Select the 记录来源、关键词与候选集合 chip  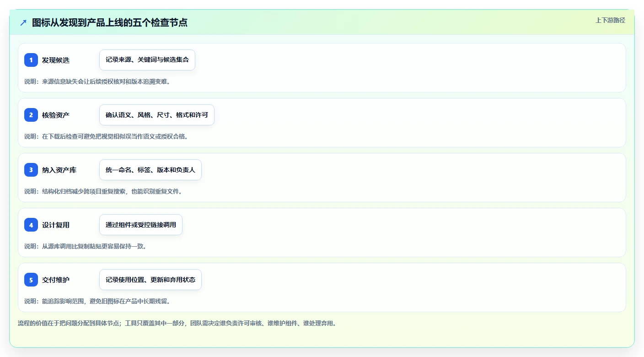tap(147, 60)
